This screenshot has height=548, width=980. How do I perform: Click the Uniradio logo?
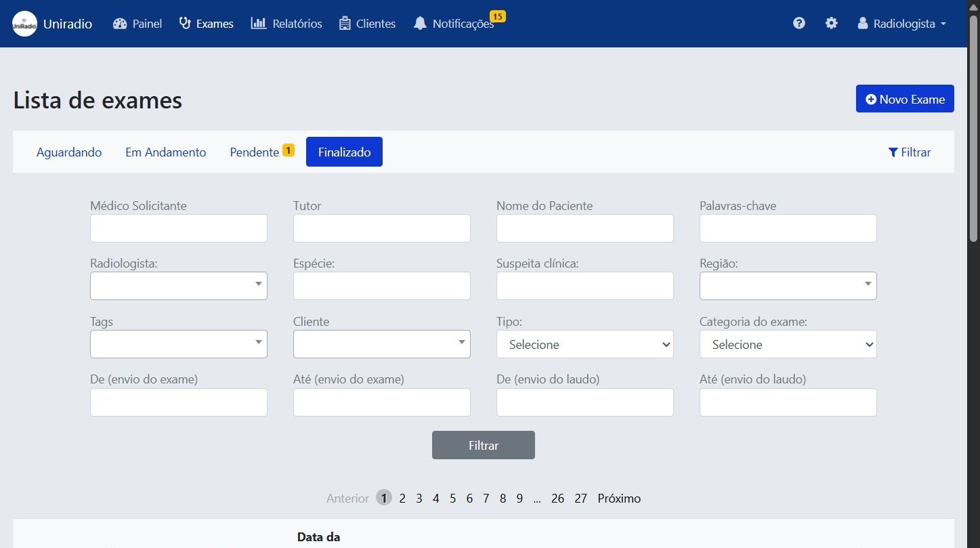click(x=24, y=22)
